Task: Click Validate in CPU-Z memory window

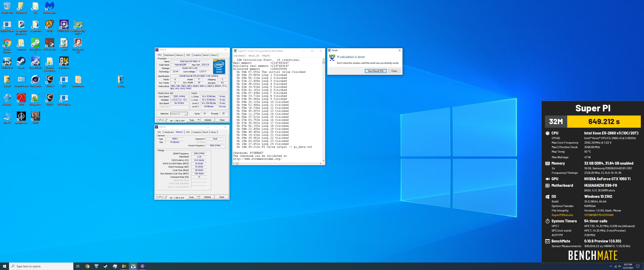Action: pyautogui.click(x=207, y=197)
